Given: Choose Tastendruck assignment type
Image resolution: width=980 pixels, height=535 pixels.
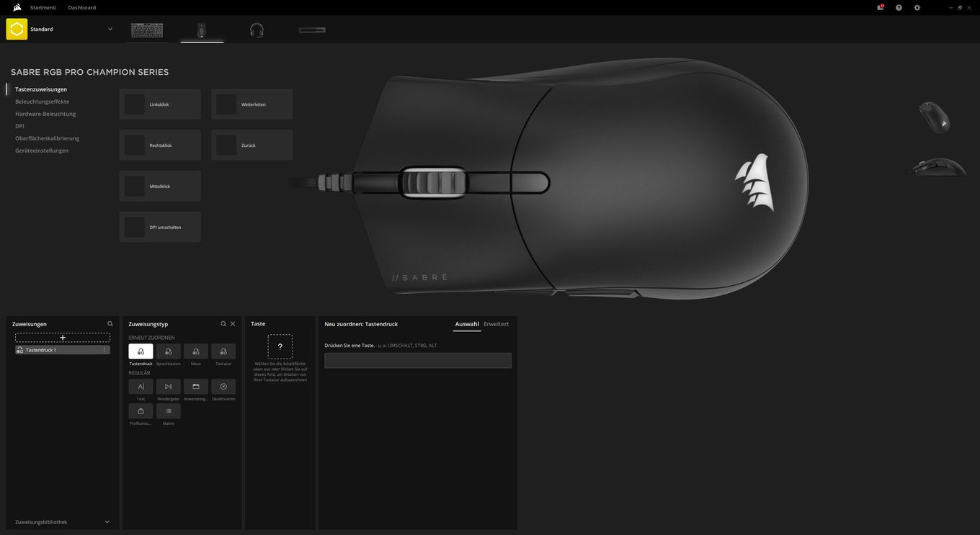Looking at the screenshot, I should pos(141,351).
